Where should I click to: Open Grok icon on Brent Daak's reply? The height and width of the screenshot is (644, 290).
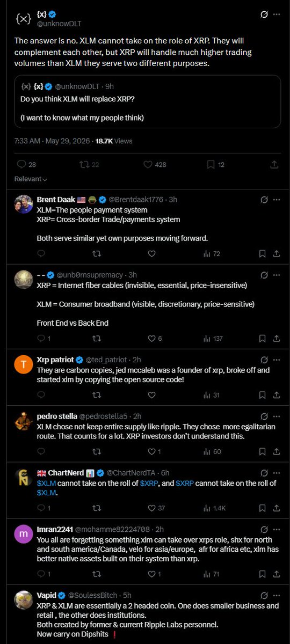(x=264, y=200)
